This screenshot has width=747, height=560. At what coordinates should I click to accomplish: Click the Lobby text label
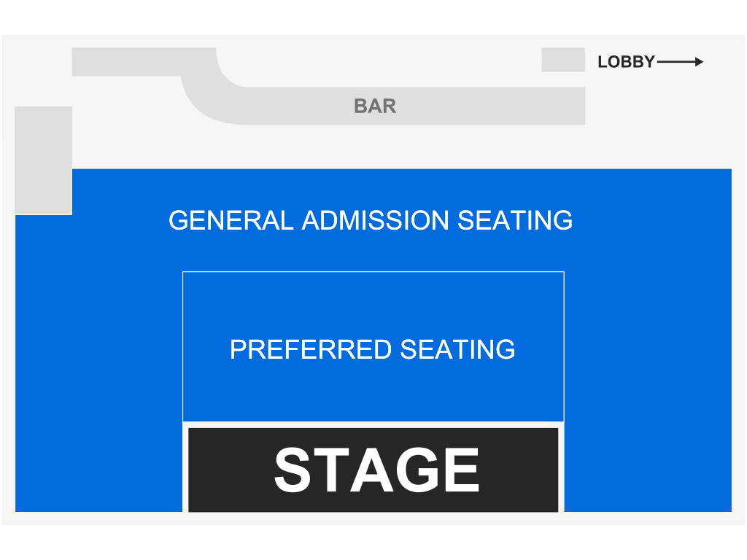coord(626,62)
